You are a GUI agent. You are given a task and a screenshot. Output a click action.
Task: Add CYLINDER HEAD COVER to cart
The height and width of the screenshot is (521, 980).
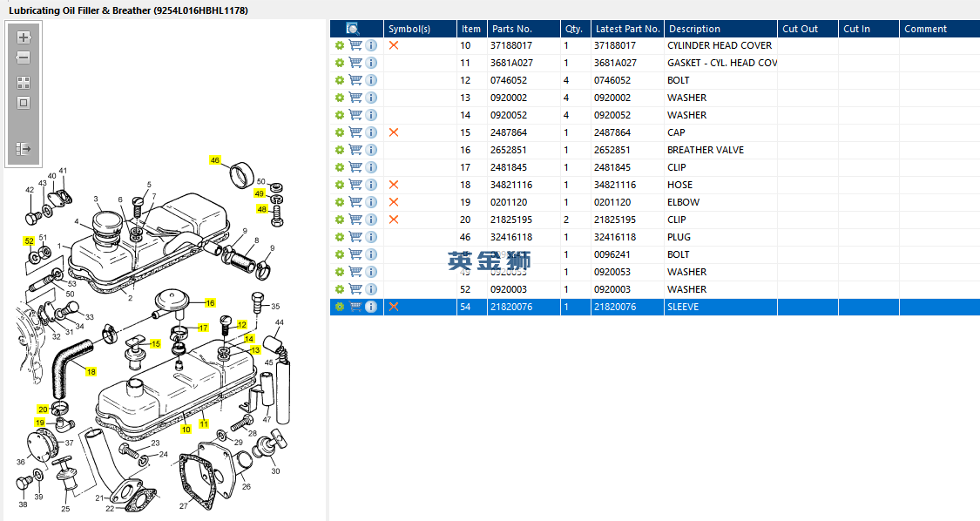coord(355,45)
